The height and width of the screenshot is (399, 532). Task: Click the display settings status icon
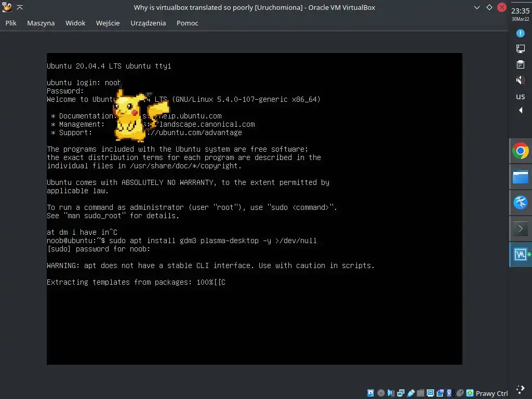430,393
